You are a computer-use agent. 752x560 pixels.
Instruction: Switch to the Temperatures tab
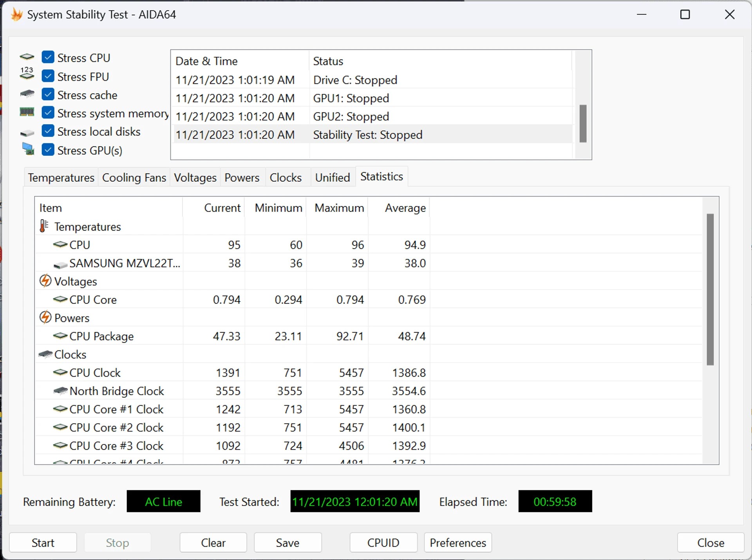point(61,178)
